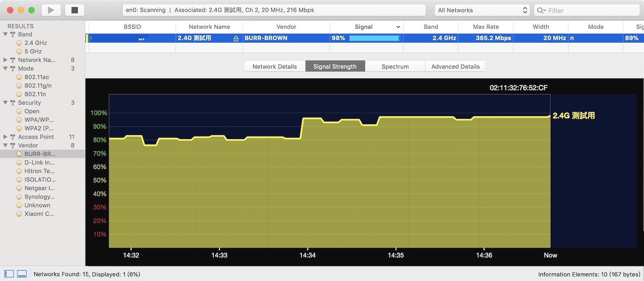Screen dimensions: 644x281
Task: Click the magnifier icon in Filter field
Action: (x=541, y=10)
